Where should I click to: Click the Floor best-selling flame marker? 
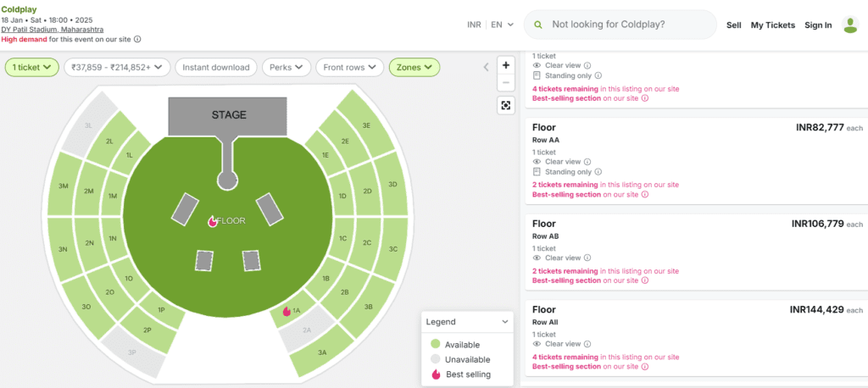click(212, 221)
